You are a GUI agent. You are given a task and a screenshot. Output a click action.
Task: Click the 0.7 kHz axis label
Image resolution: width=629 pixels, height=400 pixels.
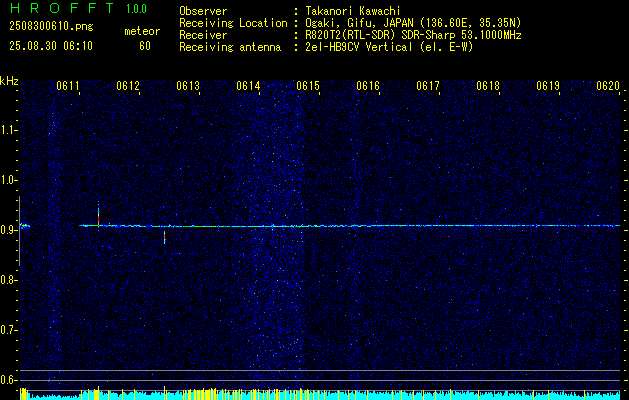(9, 330)
